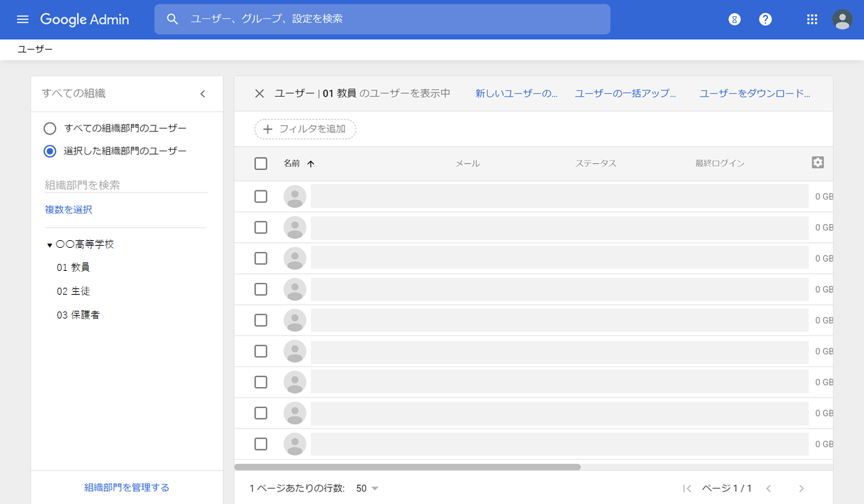This screenshot has height=504, width=864.
Task: Open the Google apps grid launcher
Action: click(x=812, y=20)
